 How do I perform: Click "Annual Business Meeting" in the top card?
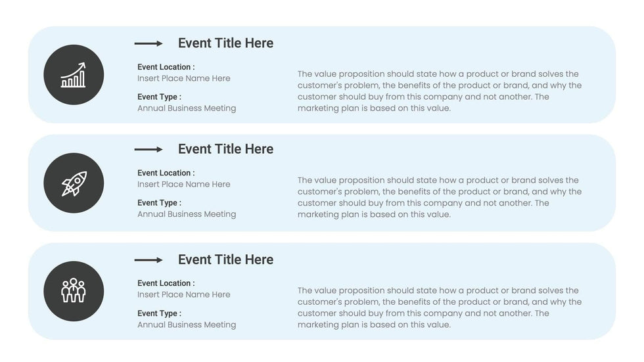187,108
